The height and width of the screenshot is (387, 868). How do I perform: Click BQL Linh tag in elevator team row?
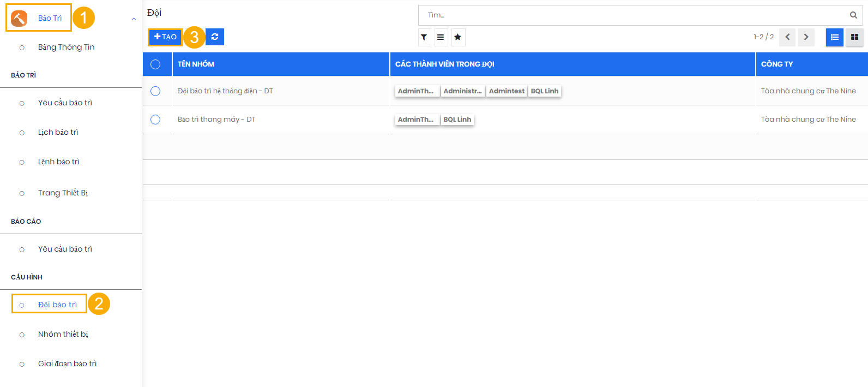pyautogui.click(x=457, y=120)
